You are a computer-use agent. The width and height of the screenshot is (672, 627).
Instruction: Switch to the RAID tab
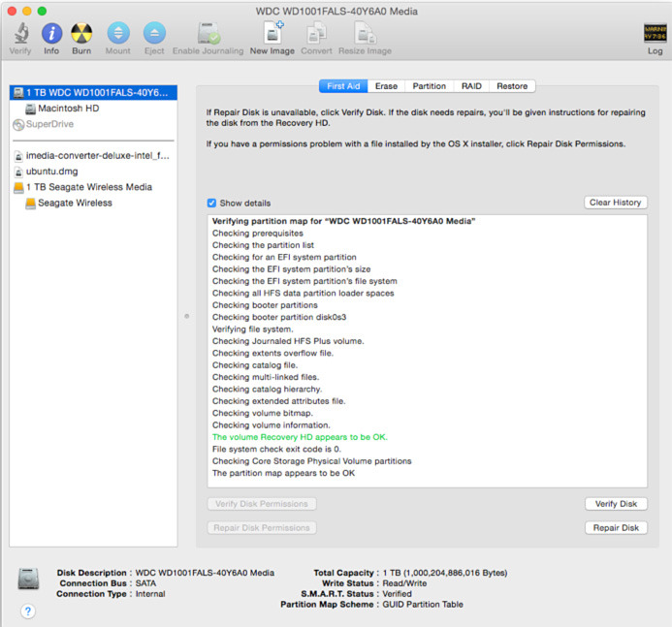(471, 86)
